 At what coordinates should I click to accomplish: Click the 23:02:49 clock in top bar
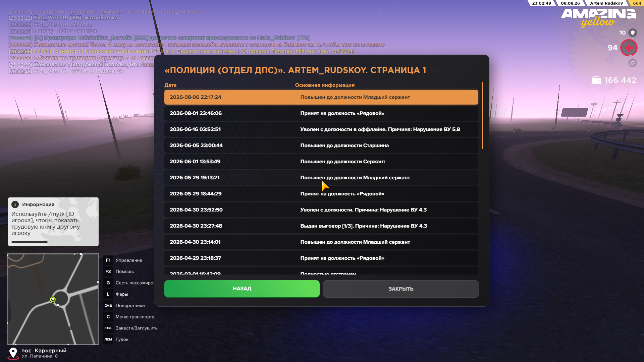[x=542, y=3]
